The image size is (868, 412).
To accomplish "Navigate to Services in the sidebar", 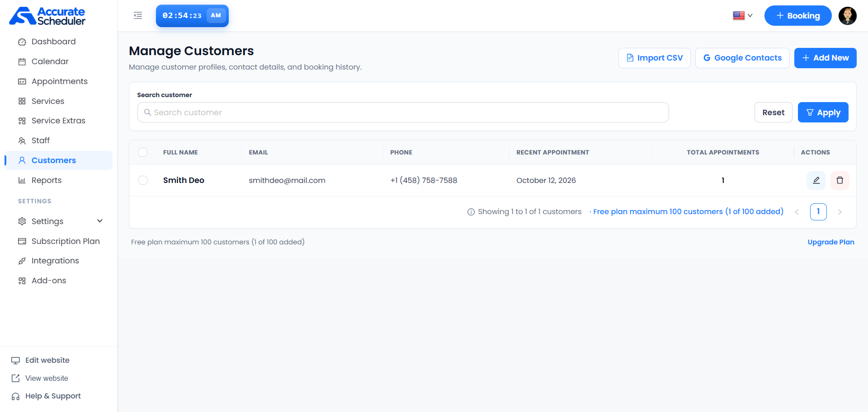I will [x=59, y=101].
